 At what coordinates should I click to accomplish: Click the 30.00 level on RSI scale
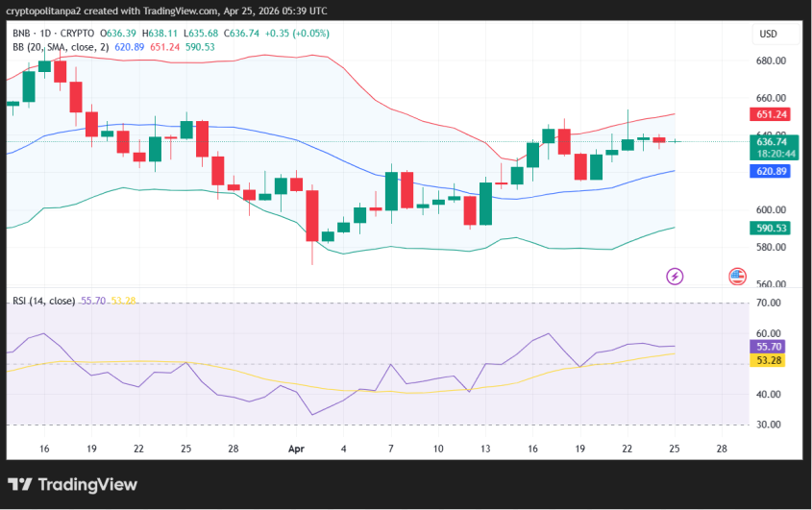770,425
